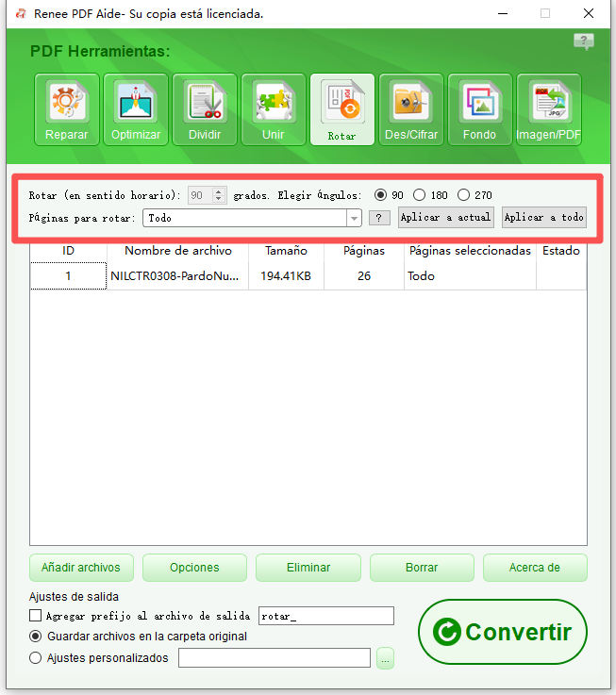
Task: Choose the 90 degree angle option
Action: click(380, 195)
